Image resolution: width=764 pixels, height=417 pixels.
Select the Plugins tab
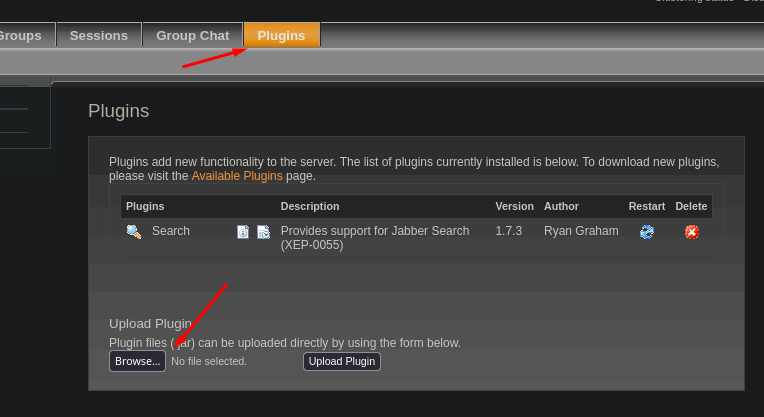pyautogui.click(x=281, y=35)
